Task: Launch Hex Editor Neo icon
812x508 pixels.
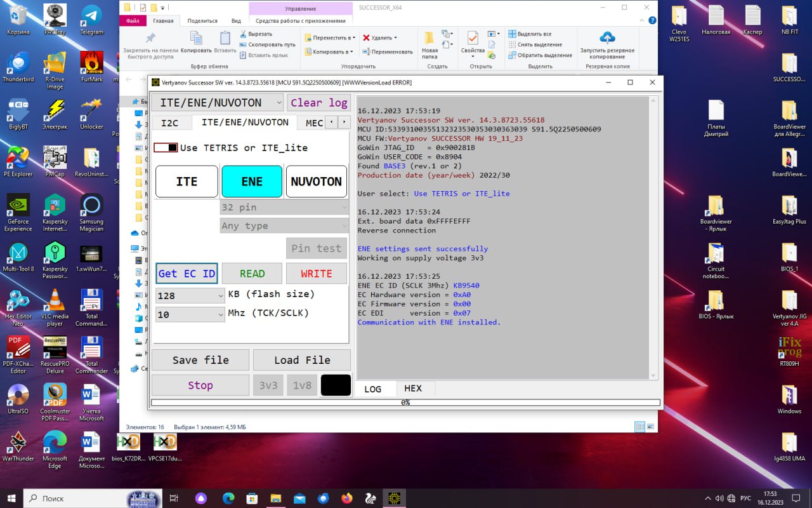Action: [18, 307]
